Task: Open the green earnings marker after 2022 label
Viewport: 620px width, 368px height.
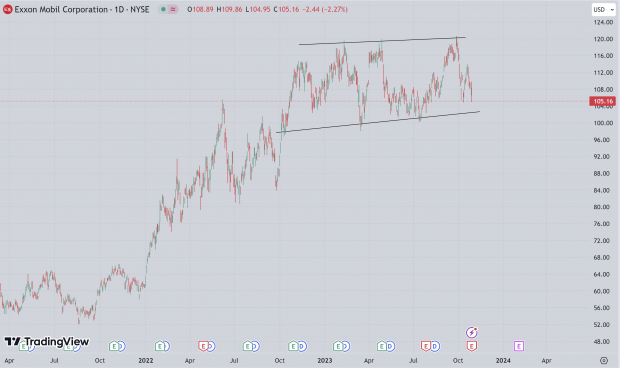Action: click(159, 347)
